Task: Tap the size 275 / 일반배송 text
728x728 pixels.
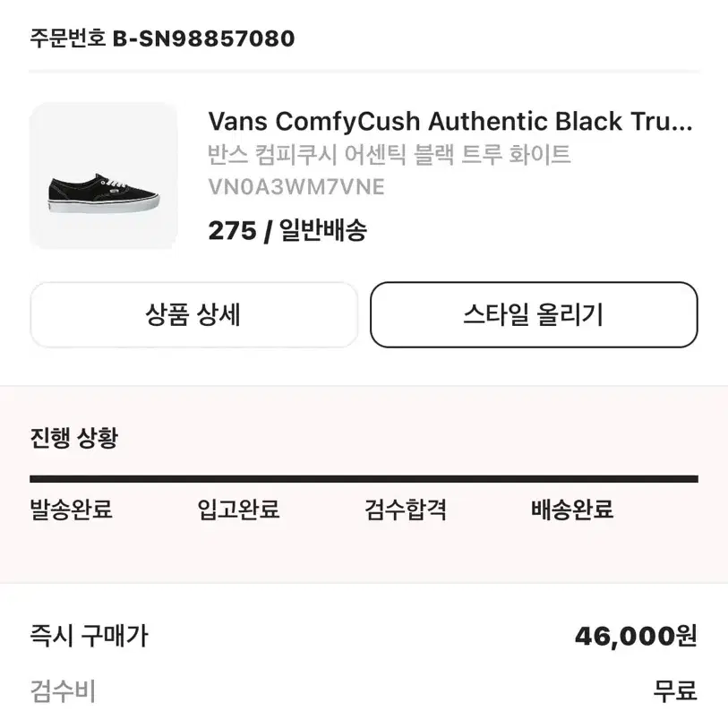Action: (287, 230)
